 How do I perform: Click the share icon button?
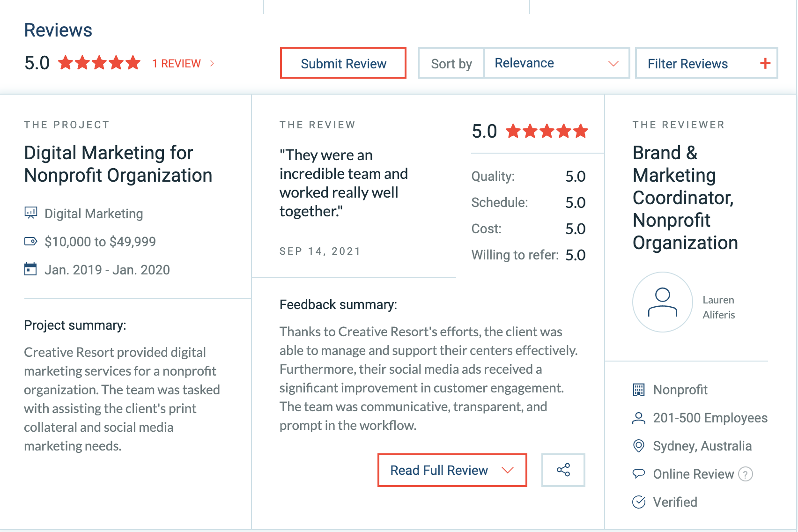[x=563, y=470]
